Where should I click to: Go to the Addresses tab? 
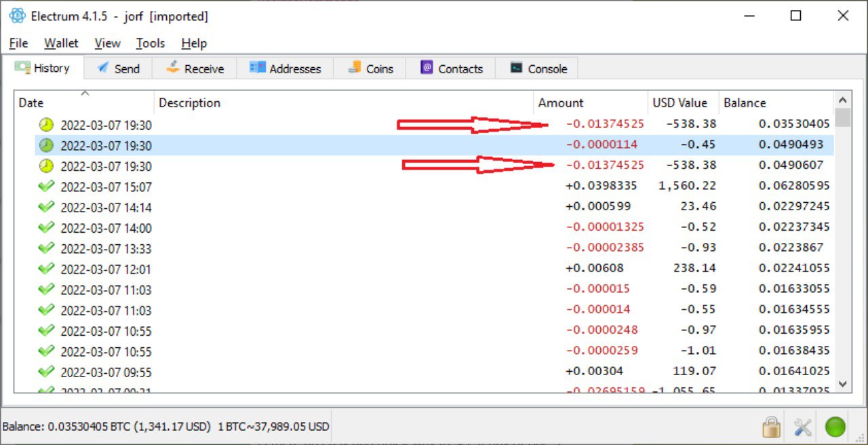point(285,69)
